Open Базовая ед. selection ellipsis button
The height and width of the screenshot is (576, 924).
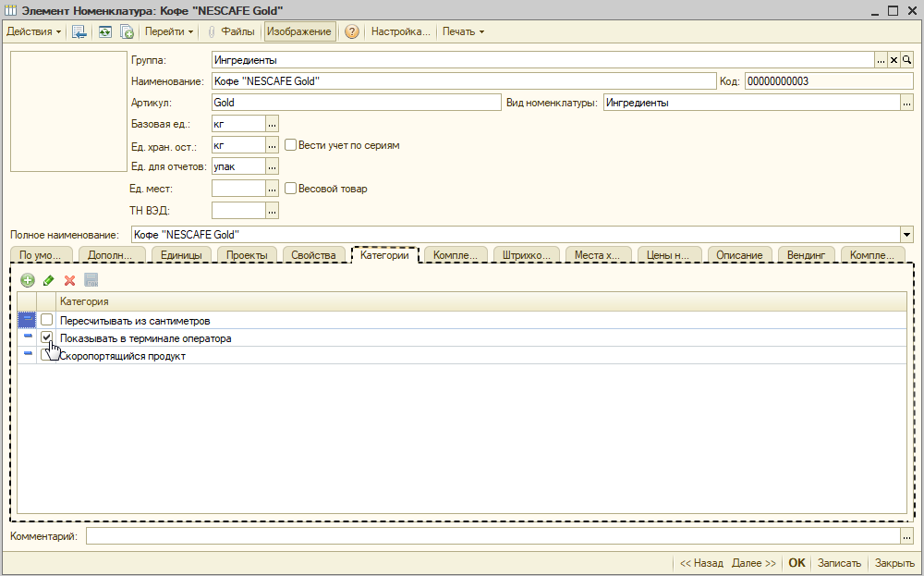click(272, 124)
